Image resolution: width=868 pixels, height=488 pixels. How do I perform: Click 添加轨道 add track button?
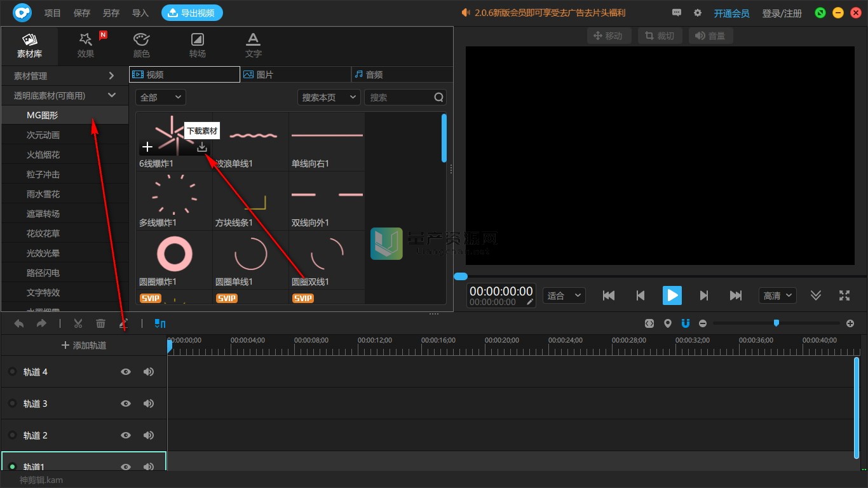pos(84,345)
